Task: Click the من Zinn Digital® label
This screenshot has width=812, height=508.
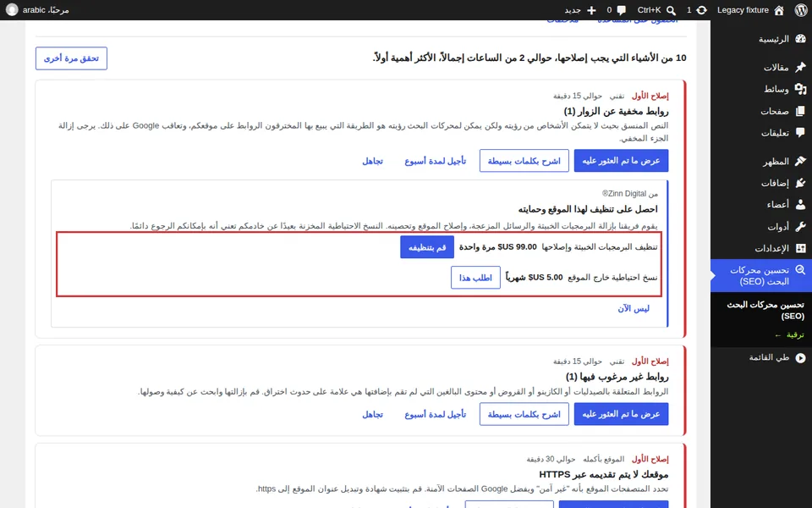Action: click(629, 193)
